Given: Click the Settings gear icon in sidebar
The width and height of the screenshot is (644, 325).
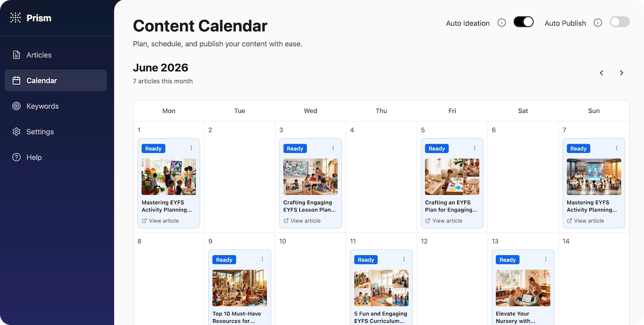Looking at the screenshot, I should point(16,132).
